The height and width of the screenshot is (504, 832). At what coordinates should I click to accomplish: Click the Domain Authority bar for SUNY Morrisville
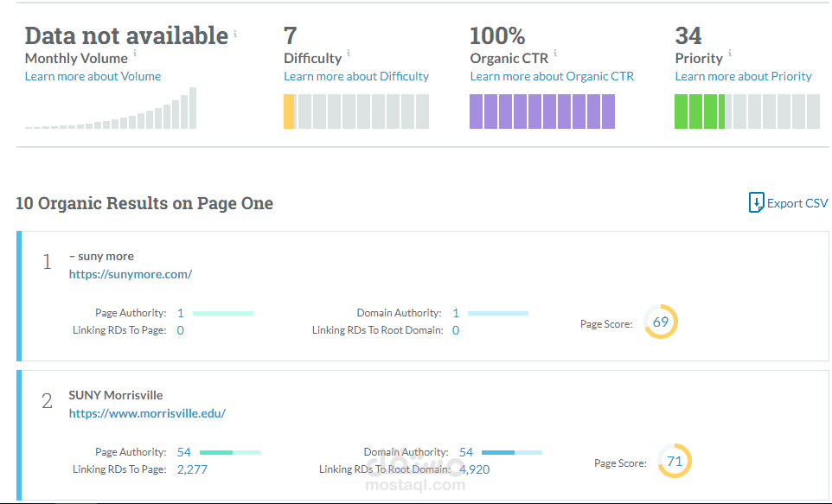click(512, 452)
